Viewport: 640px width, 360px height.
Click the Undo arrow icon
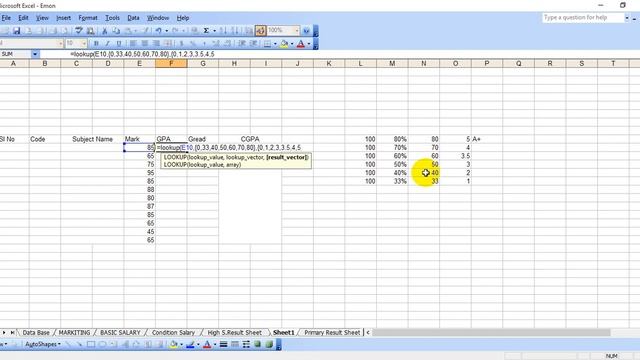click(x=158, y=31)
